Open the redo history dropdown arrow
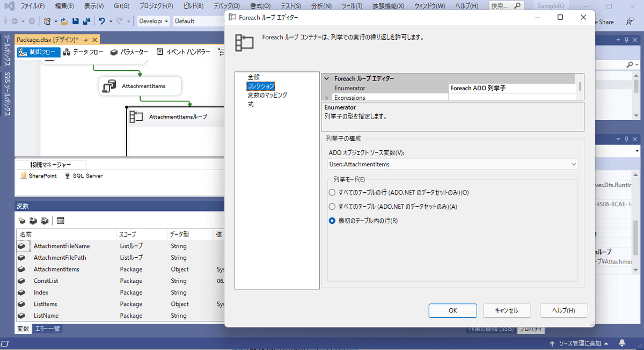Image resolution: width=644 pixels, height=350 pixels. (x=129, y=21)
